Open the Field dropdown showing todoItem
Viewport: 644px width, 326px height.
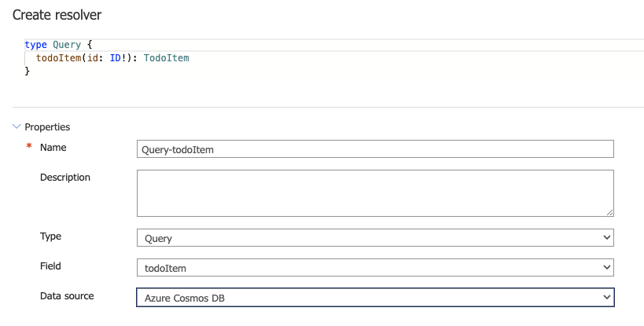click(375, 268)
